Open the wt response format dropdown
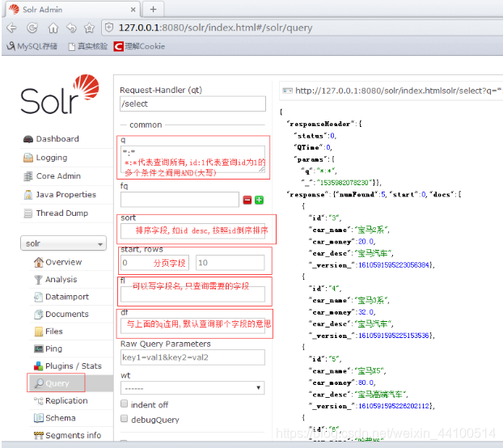503x448 pixels. point(192,388)
